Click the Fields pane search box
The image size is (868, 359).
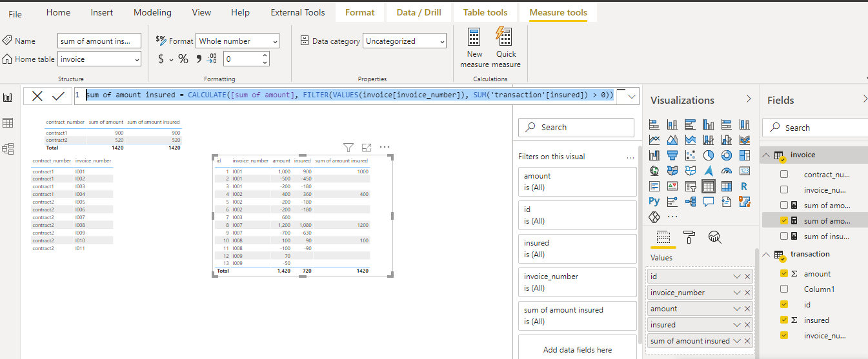tap(814, 128)
